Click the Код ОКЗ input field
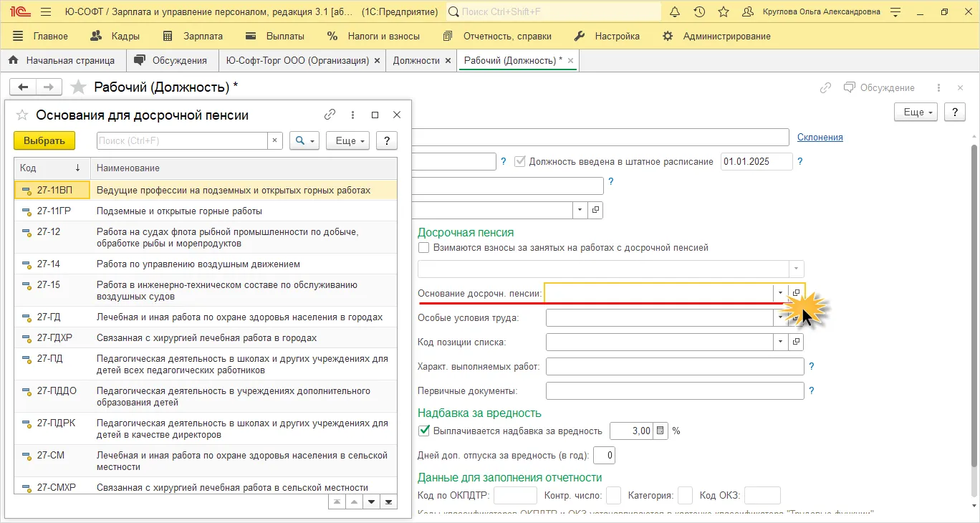Screen dimensions: 980x523 762,494
